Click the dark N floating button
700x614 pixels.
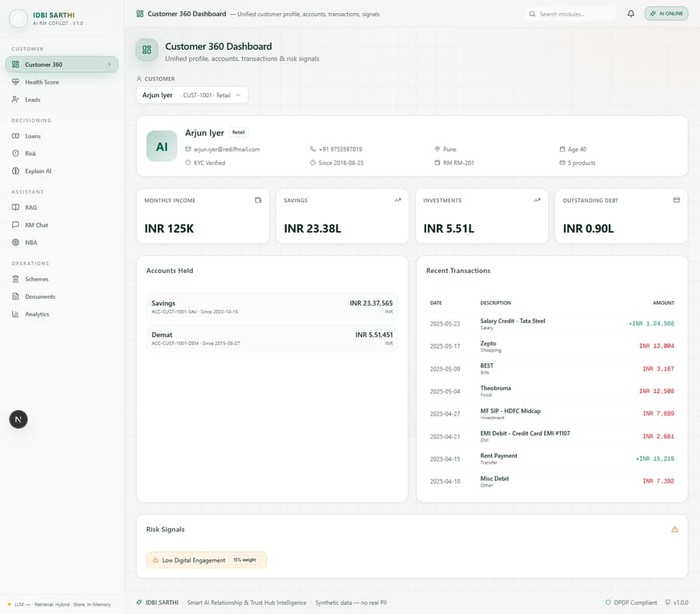click(19, 419)
